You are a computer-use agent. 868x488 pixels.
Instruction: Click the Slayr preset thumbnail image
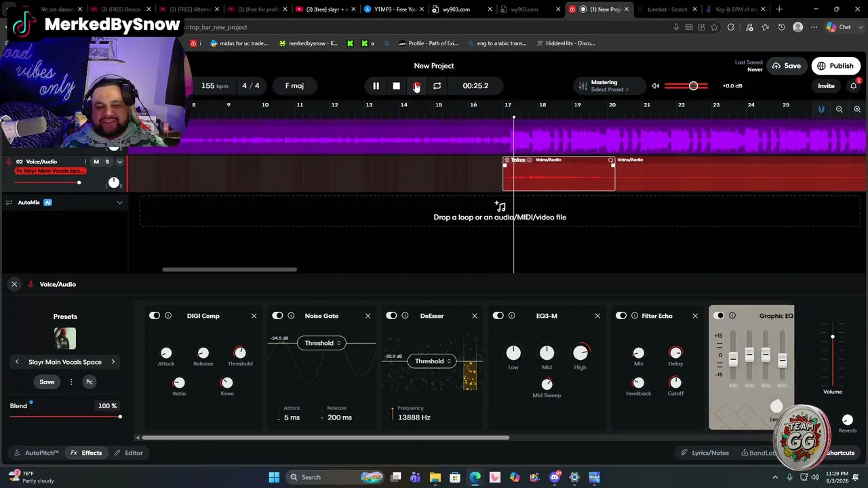coord(65,338)
